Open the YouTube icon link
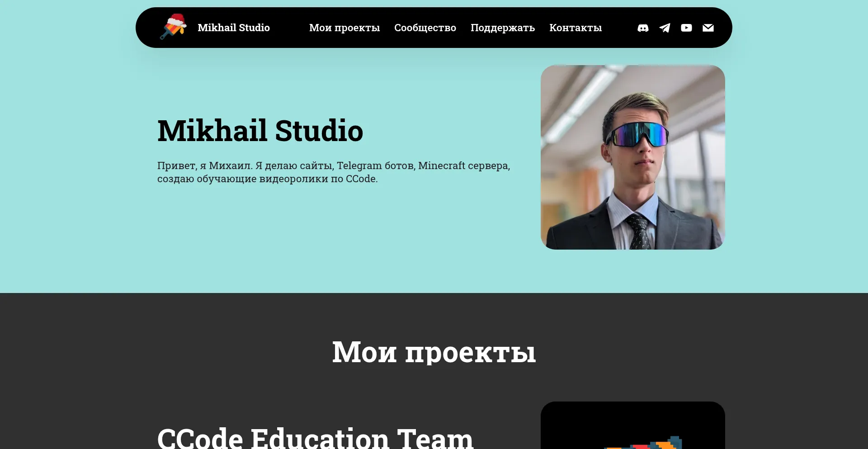Screen dimensions: 868x449 click(686, 28)
